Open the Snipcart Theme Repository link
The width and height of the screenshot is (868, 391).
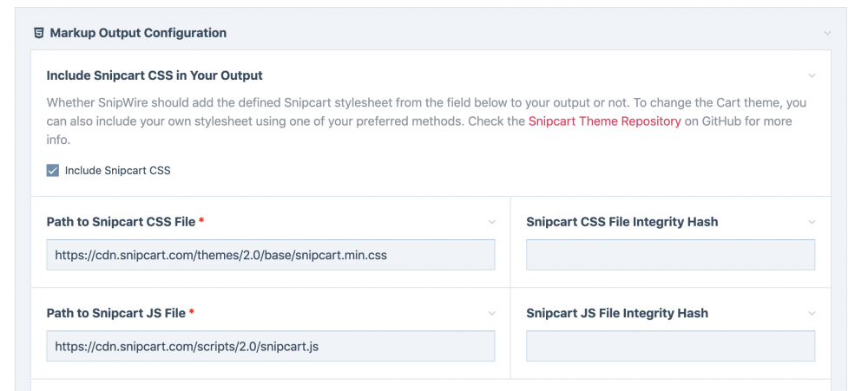click(x=604, y=121)
